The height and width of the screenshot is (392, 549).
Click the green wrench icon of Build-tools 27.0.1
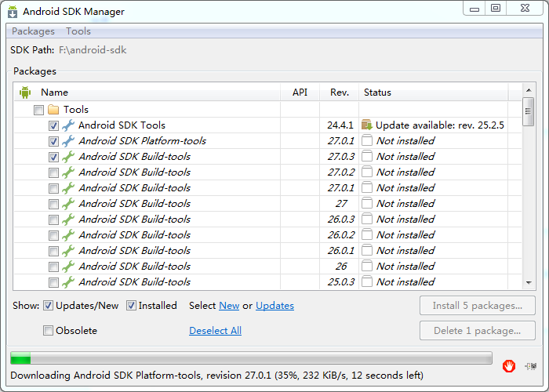[68, 188]
